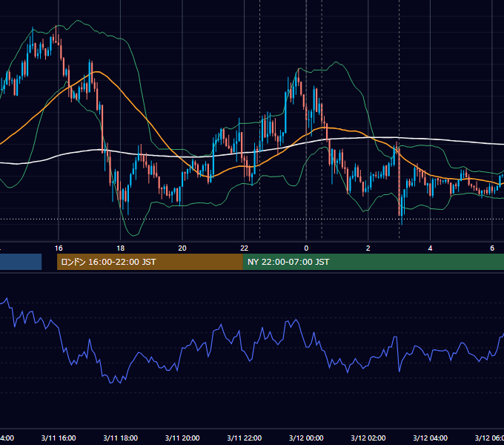Click the 3/11 18:00 date label

(121, 438)
